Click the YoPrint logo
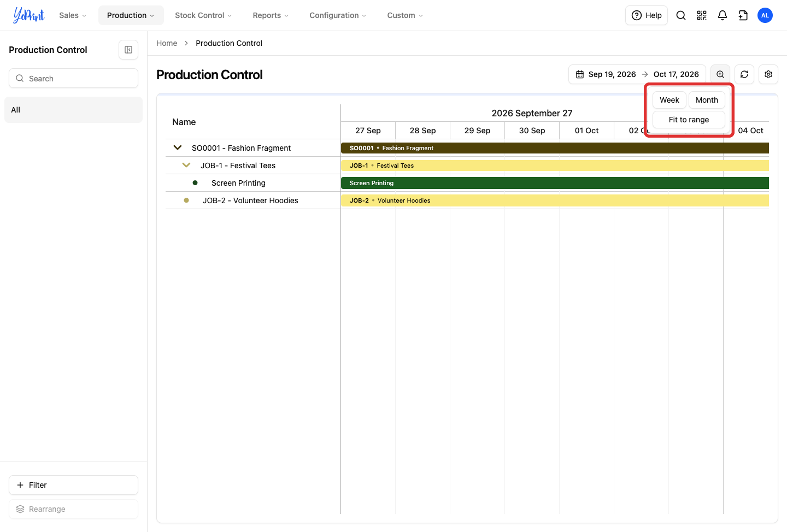 pyautogui.click(x=28, y=15)
